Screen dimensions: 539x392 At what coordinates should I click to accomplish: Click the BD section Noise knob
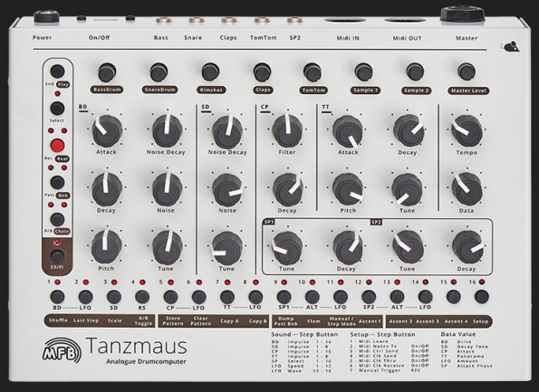click(167, 189)
